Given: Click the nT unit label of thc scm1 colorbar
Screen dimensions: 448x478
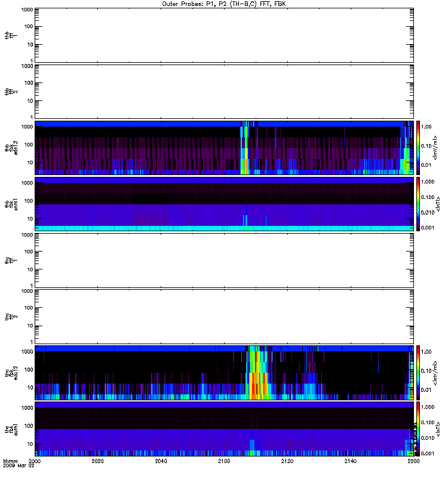Looking at the screenshot, I should [438, 429].
